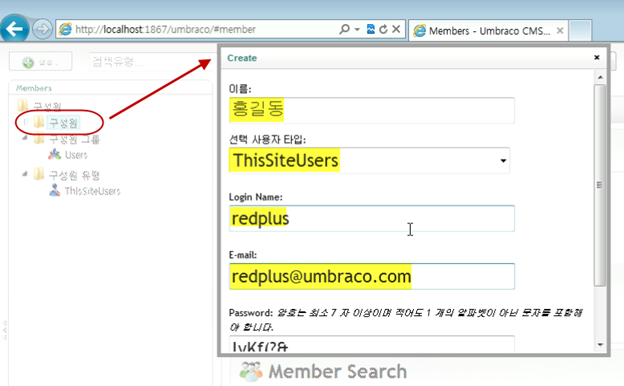624x386 pixels.
Task: Open the address bar search dropdown arrow
Action: tap(357, 29)
